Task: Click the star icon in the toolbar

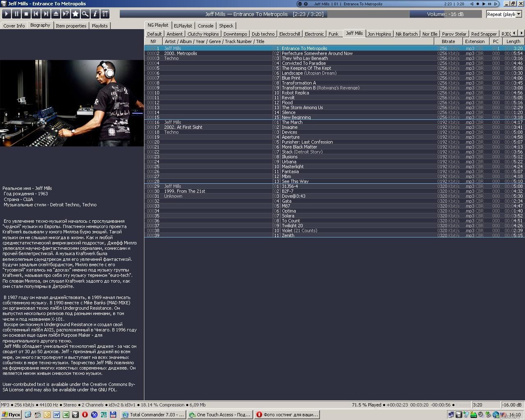Action: (75, 14)
